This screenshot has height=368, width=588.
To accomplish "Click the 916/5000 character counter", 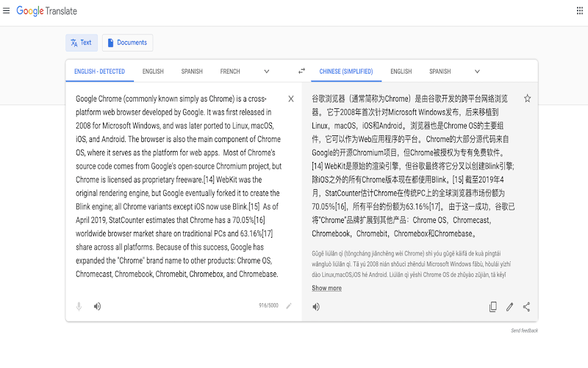I will pos(268,305).
